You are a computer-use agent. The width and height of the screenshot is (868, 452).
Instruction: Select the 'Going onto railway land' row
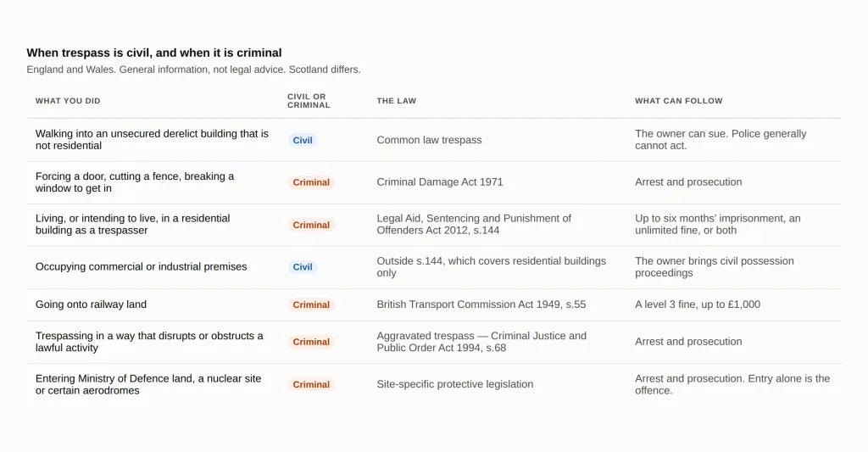tap(433, 304)
